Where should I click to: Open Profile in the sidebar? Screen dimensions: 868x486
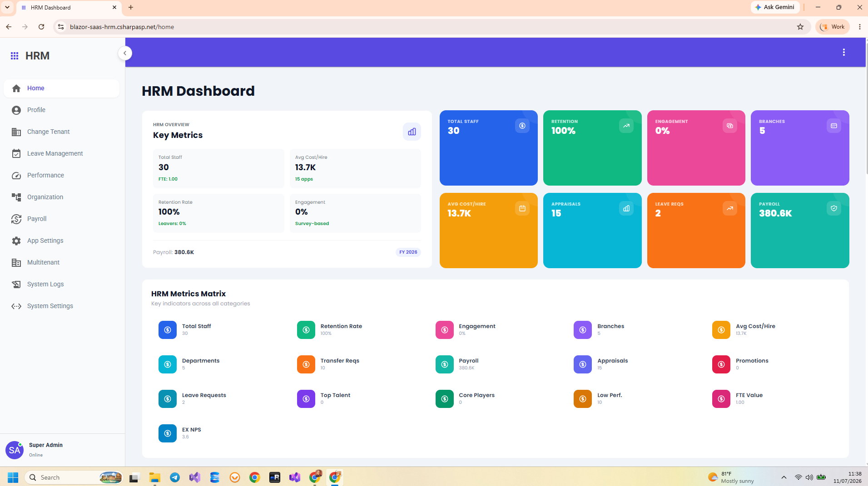pos(61,110)
